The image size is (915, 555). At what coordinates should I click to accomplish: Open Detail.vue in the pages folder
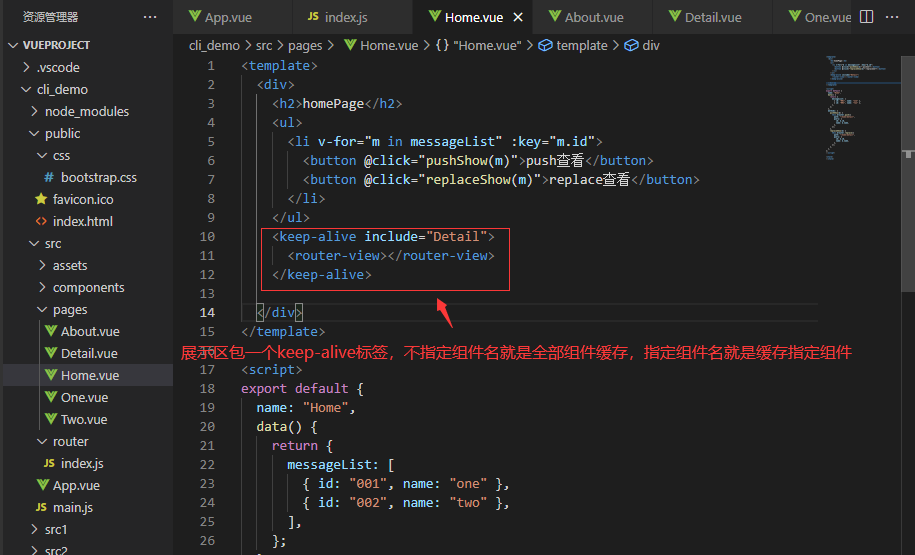tap(88, 353)
